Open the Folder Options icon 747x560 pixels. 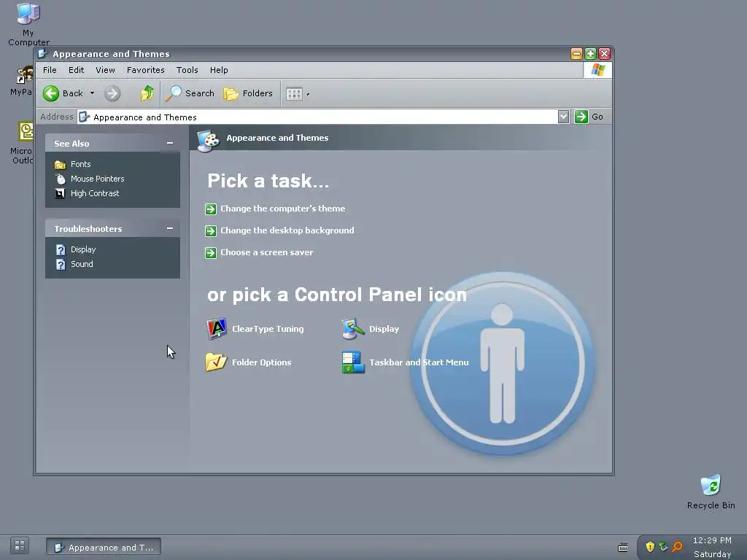point(216,362)
